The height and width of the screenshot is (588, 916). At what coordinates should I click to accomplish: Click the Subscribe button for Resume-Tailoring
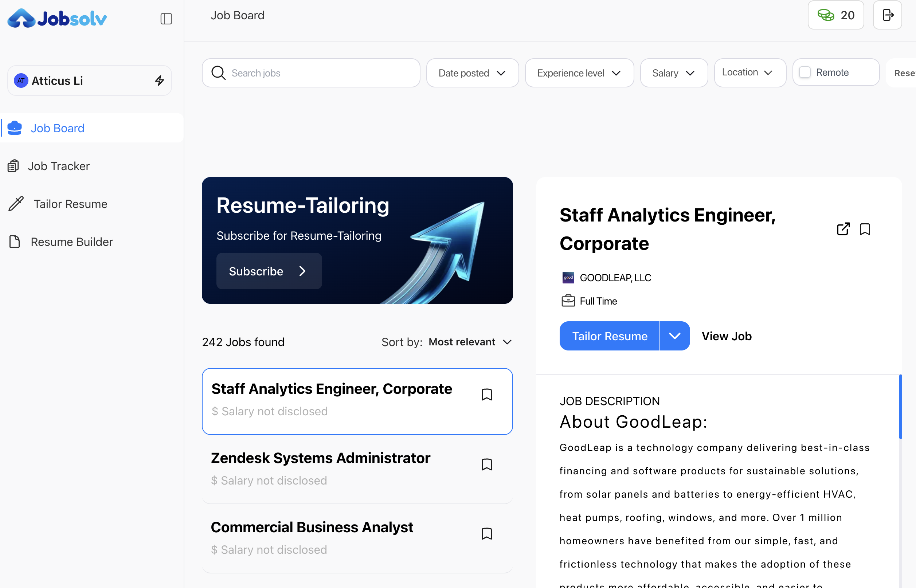(269, 271)
